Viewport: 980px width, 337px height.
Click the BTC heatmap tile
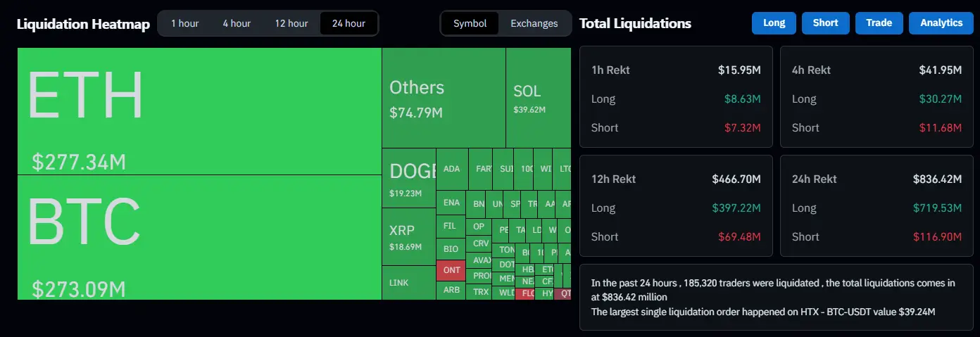pos(199,237)
